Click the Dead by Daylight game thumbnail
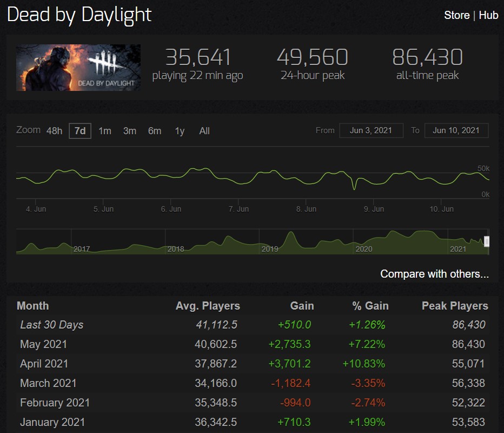The height and width of the screenshot is (433, 504). click(x=78, y=68)
